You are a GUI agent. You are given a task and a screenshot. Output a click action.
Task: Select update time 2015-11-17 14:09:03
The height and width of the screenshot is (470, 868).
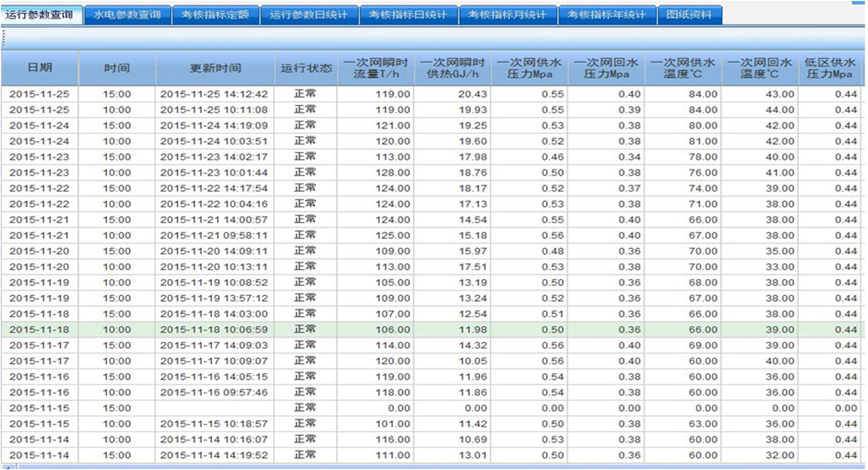(214, 346)
